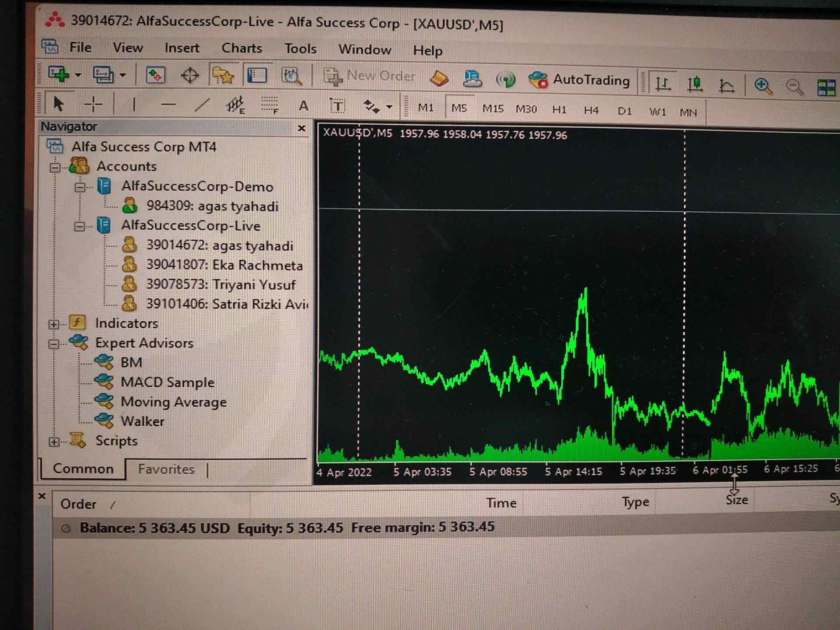Open the Charts menu
This screenshot has width=840, height=630.
(241, 48)
